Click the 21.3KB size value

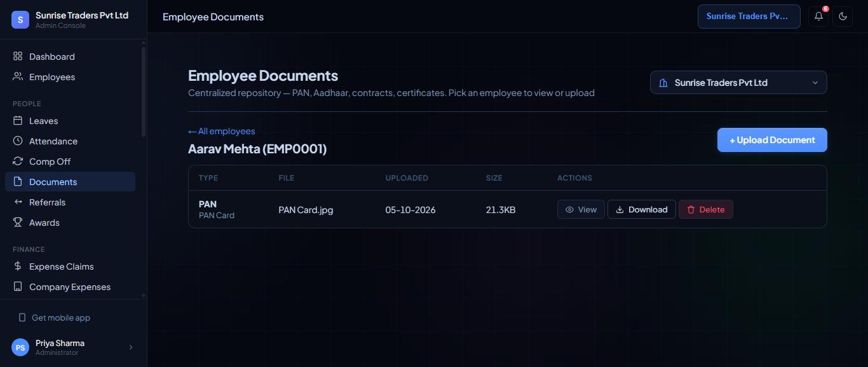(x=501, y=210)
